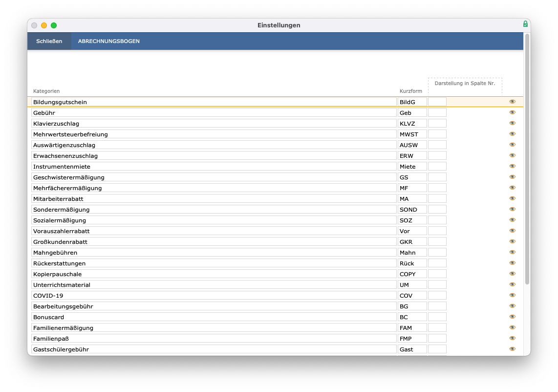Viewport: 558px width, 392px height.
Task: Click the Mahngebühren category field
Action: 214,253
